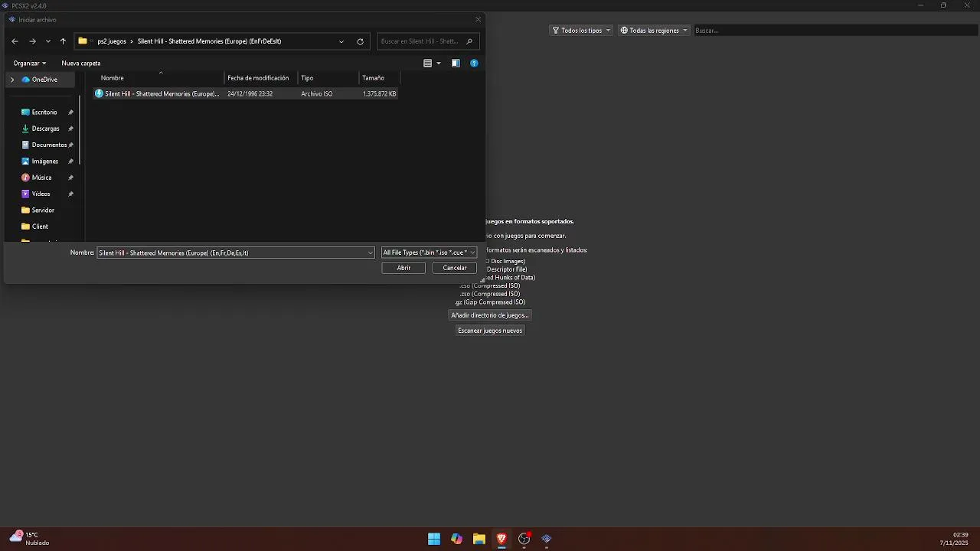Open recent locations chevron beside the forward arrow
The image size is (980, 551).
(x=48, y=41)
